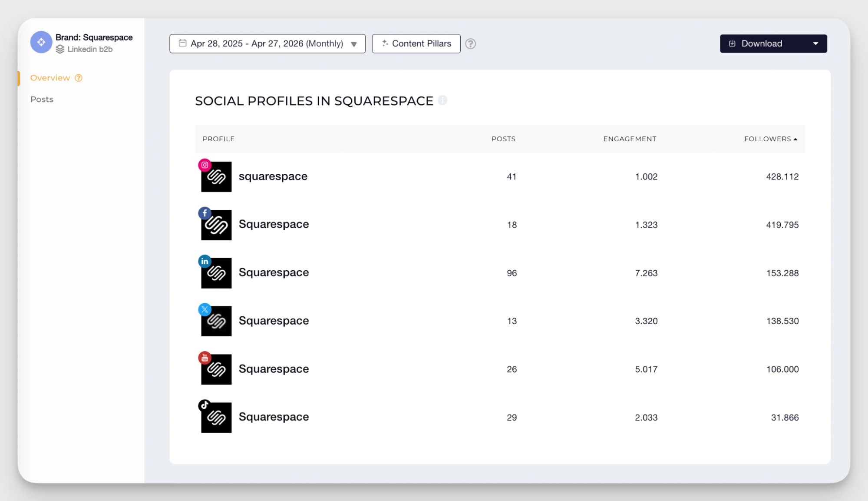Open the date range dropdown Apr 28, 2025 - Apr 27, 2026
This screenshot has width=868, height=501.
267,43
